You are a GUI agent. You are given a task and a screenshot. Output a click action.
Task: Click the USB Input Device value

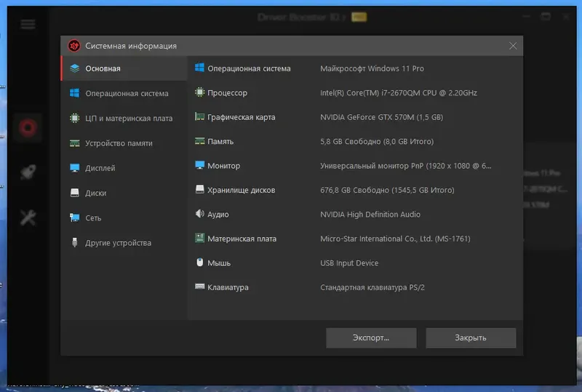click(349, 263)
